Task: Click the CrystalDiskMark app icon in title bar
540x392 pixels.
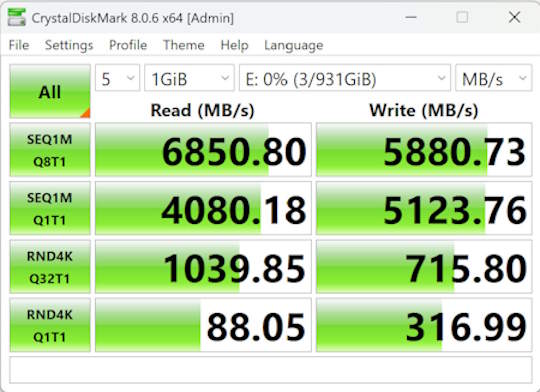Action: 17,18
